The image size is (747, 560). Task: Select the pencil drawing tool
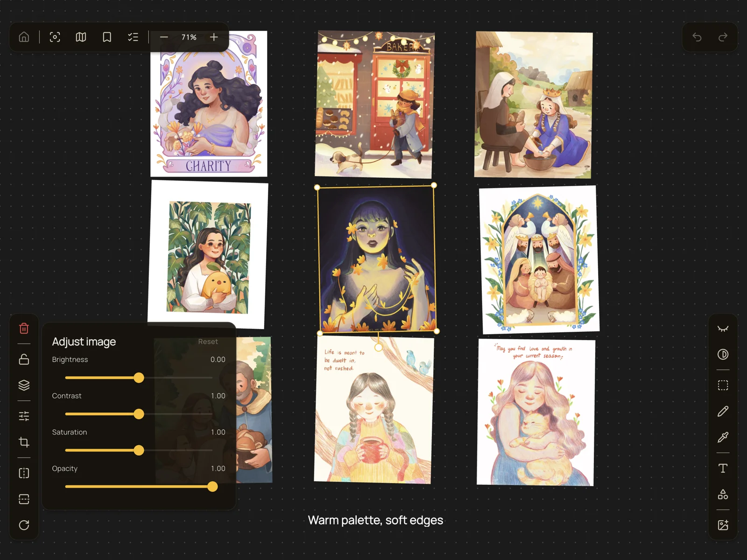click(723, 411)
